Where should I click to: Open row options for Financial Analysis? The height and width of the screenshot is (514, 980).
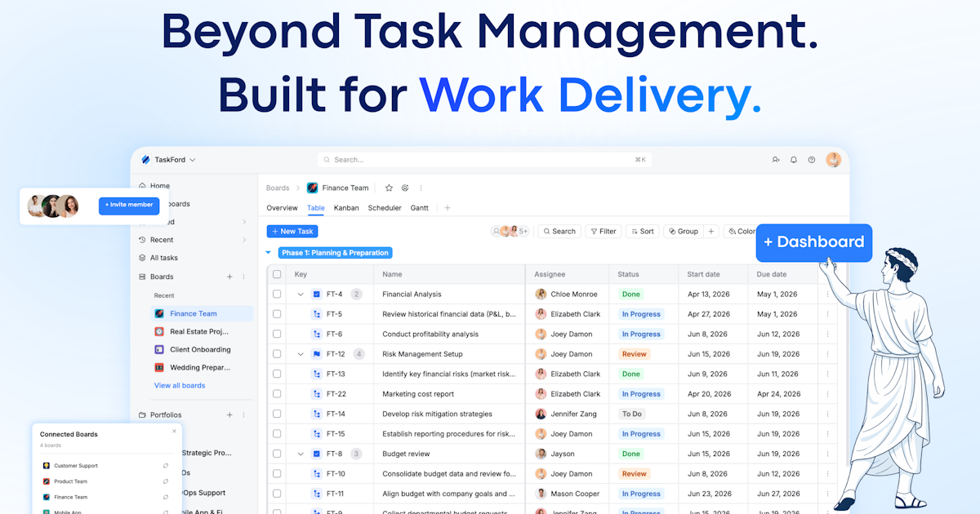pyautogui.click(x=827, y=295)
